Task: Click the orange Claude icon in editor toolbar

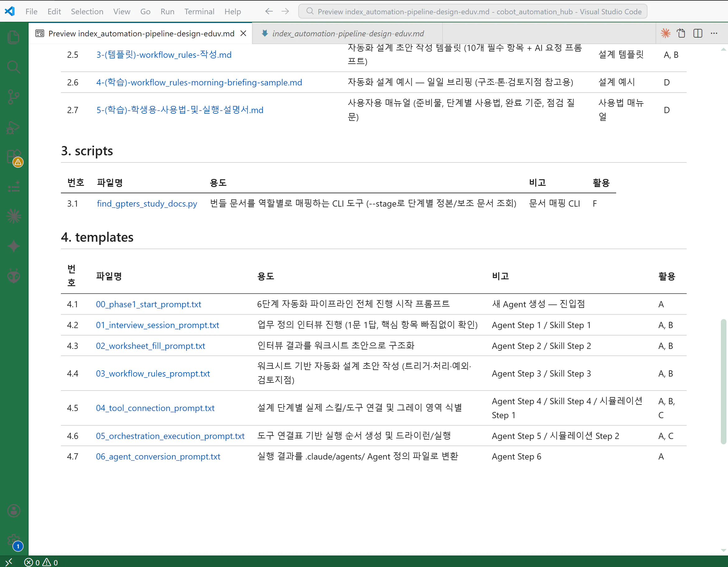Action: pyautogui.click(x=665, y=33)
